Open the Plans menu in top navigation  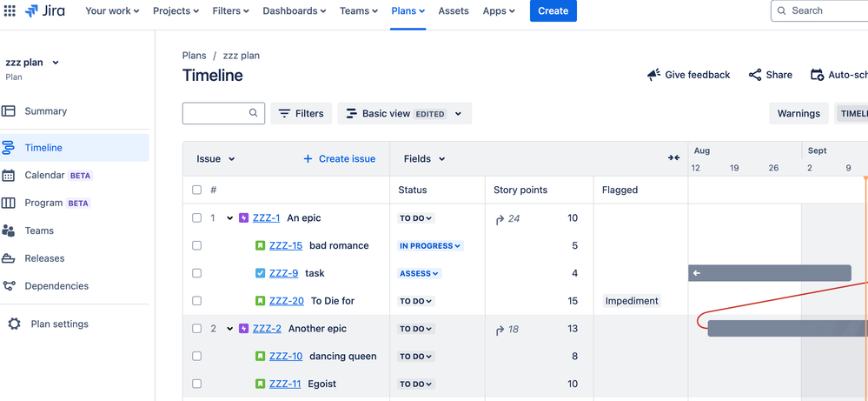[408, 11]
